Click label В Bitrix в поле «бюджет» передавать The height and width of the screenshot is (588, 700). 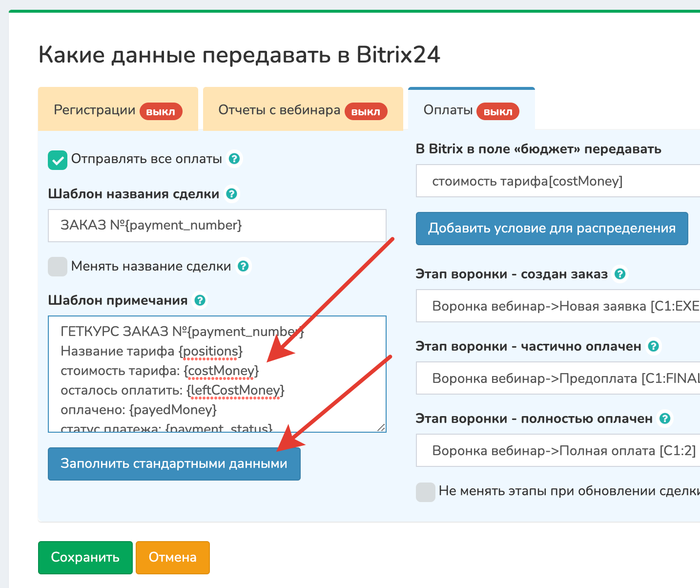[538, 149]
